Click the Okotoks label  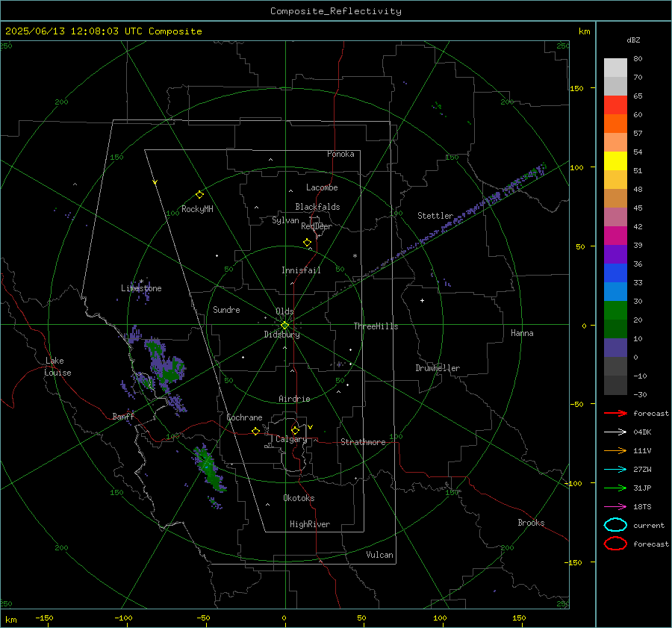point(299,498)
